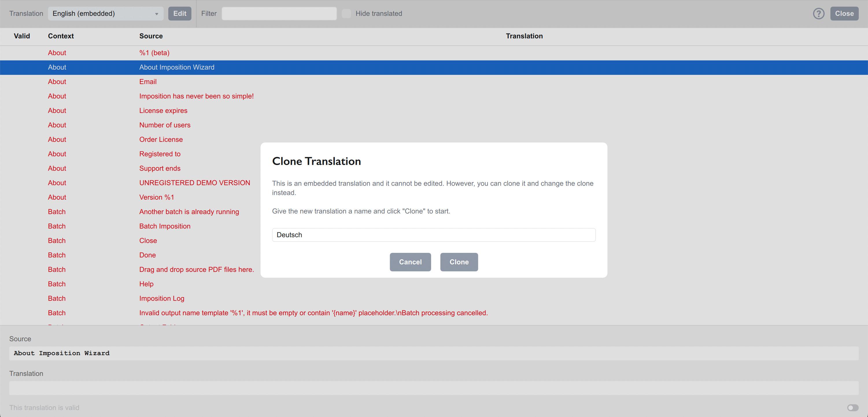The height and width of the screenshot is (417, 868).
Task: Close the translation editor
Action: pos(844,14)
